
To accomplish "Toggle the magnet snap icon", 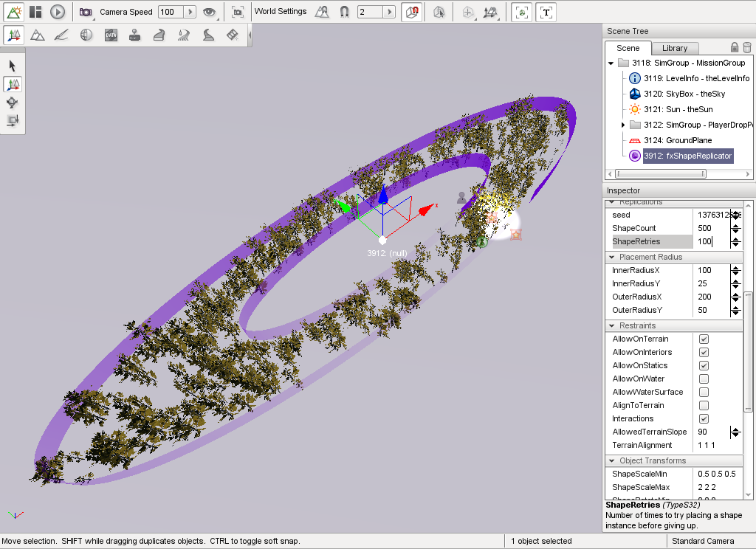I will coord(344,12).
